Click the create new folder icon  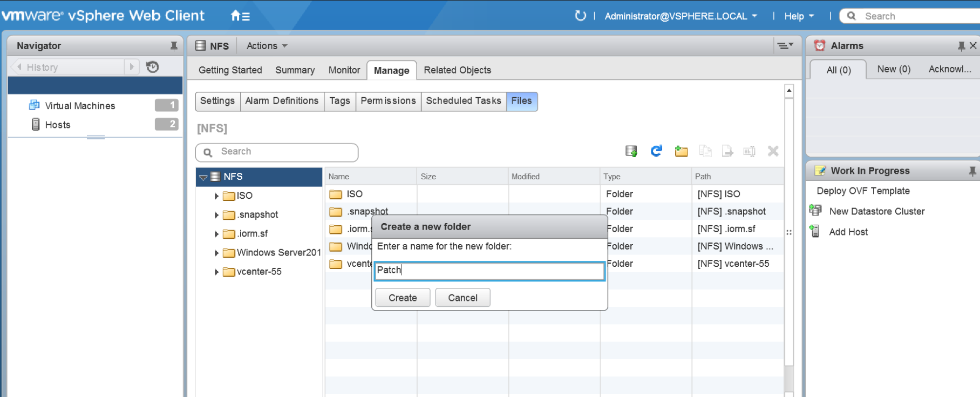681,151
